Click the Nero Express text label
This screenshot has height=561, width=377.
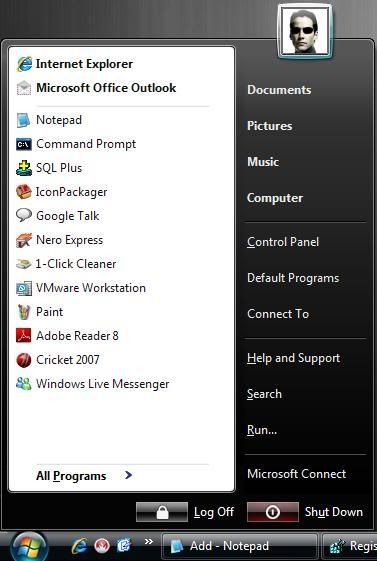click(x=70, y=240)
